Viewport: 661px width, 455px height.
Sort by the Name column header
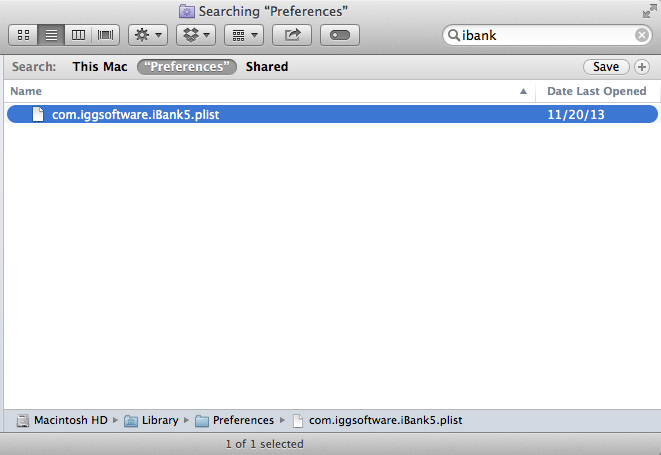269,91
